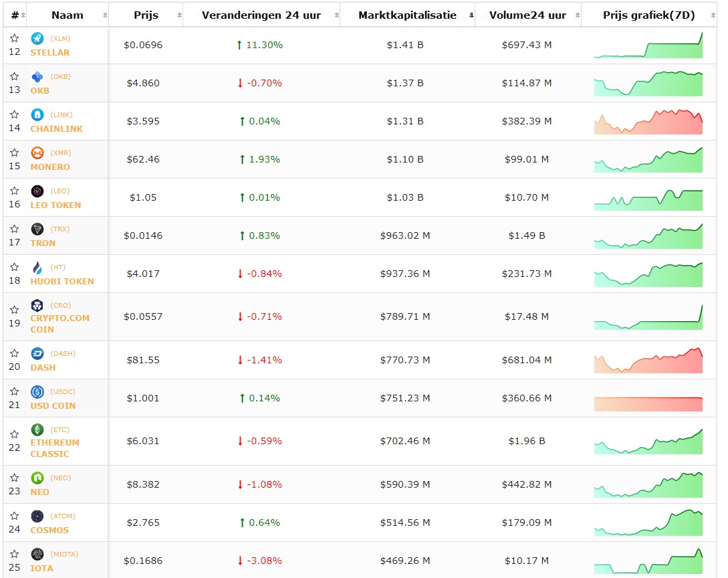Viewport: 728px width, 578px height.
Task: Star the USD Coin row as favorite
Action: pyautogui.click(x=15, y=392)
